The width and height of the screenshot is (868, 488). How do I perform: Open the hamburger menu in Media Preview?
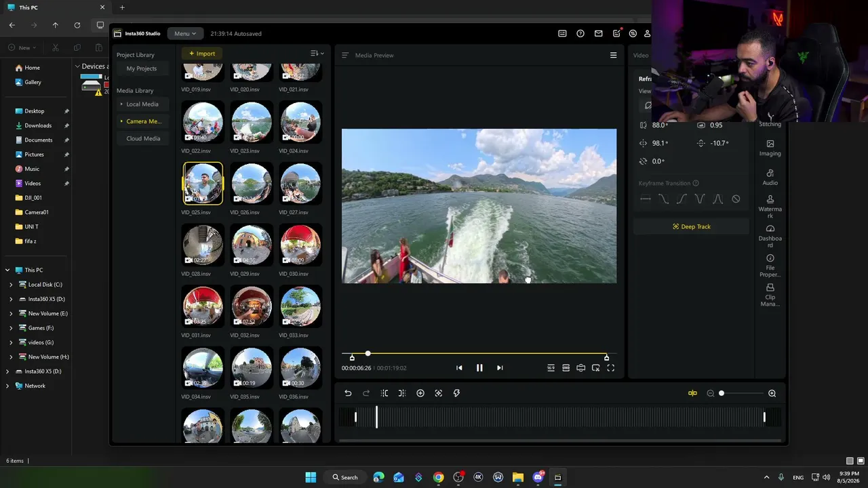(614, 55)
